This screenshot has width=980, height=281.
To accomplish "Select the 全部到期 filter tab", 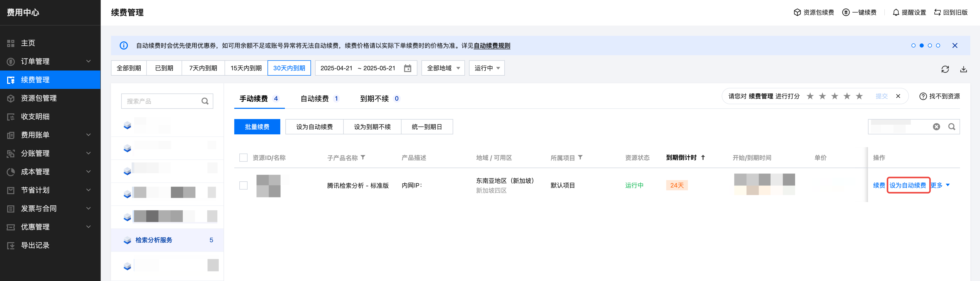I will tap(129, 68).
